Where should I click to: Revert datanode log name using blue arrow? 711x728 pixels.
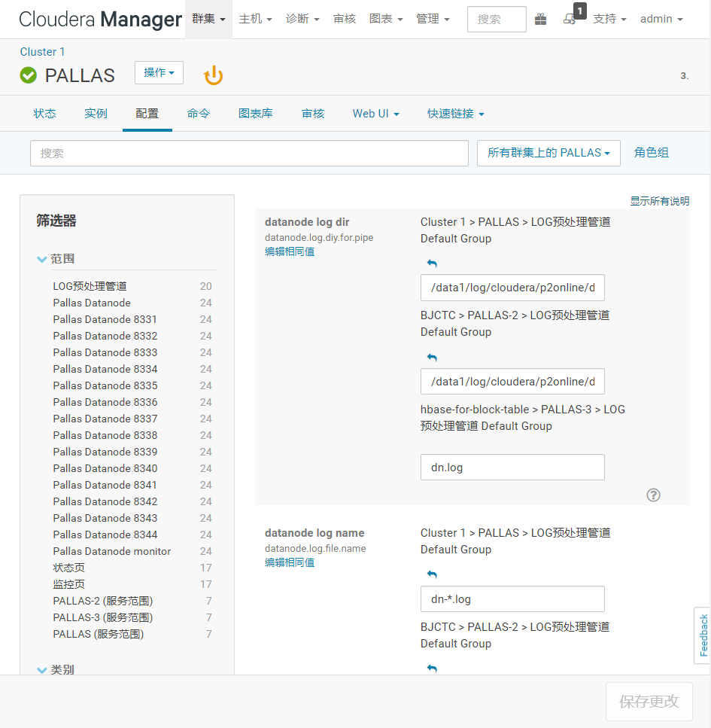(431, 574)
